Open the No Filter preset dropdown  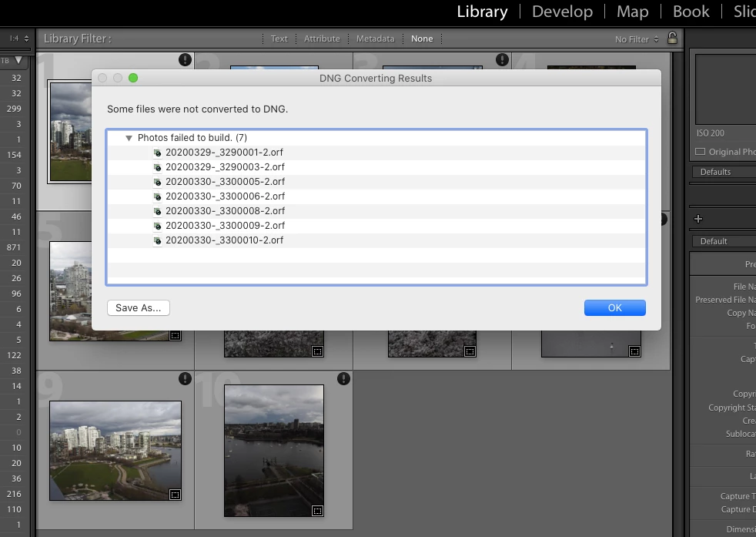click(x=637, y=39)
